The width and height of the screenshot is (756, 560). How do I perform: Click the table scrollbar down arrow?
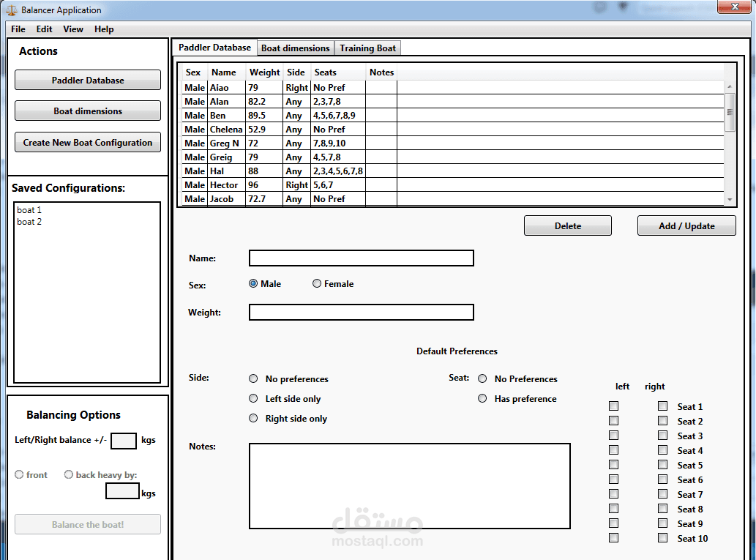729,200
